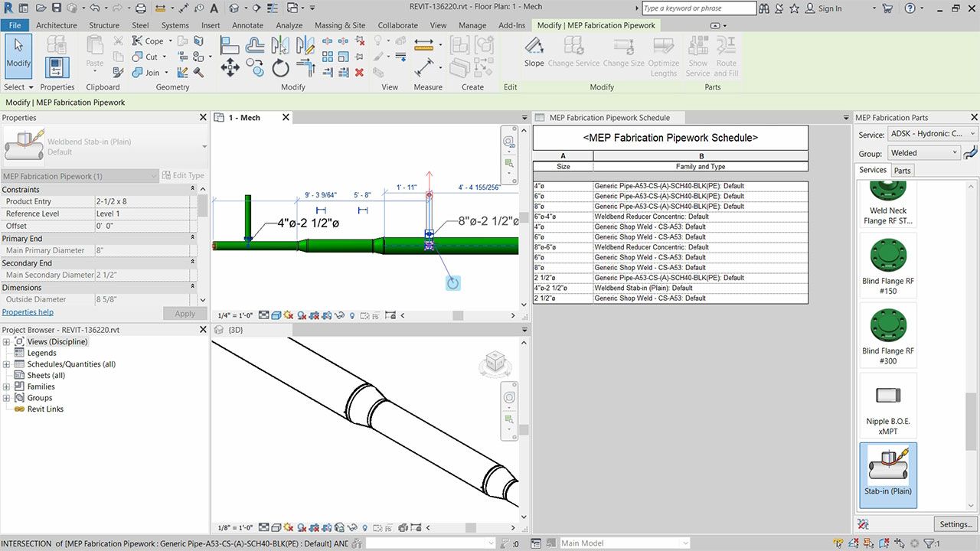Viewport: 980px width, 551px height.
Task: Collapse the Constraints section in Properties
Action: pos(192,190)
